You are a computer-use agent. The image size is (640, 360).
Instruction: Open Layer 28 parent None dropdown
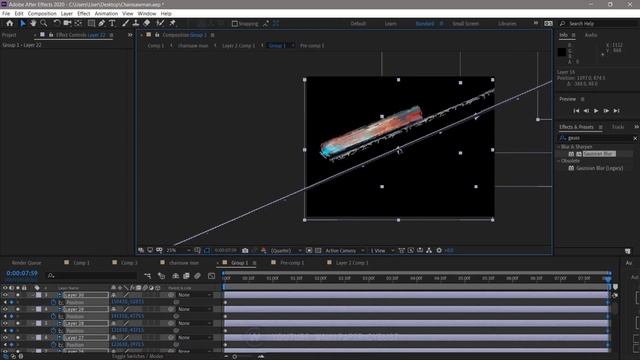pyautogui.click(x=195, y=323)
